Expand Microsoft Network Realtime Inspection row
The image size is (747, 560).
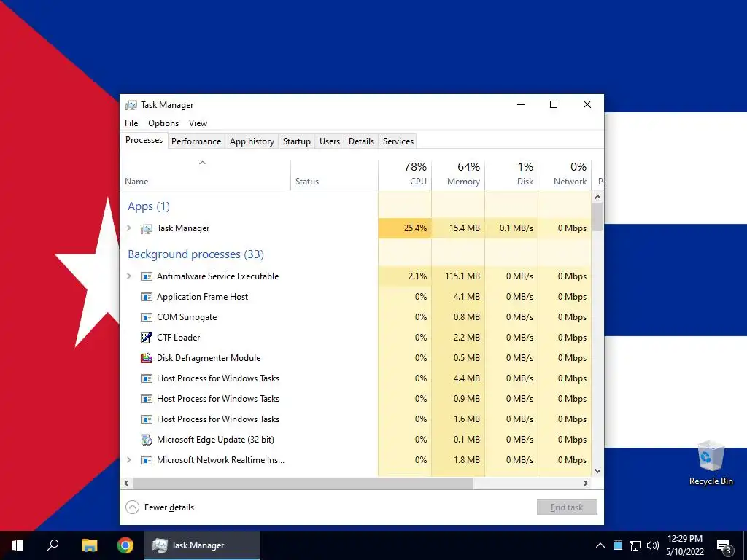128,460
